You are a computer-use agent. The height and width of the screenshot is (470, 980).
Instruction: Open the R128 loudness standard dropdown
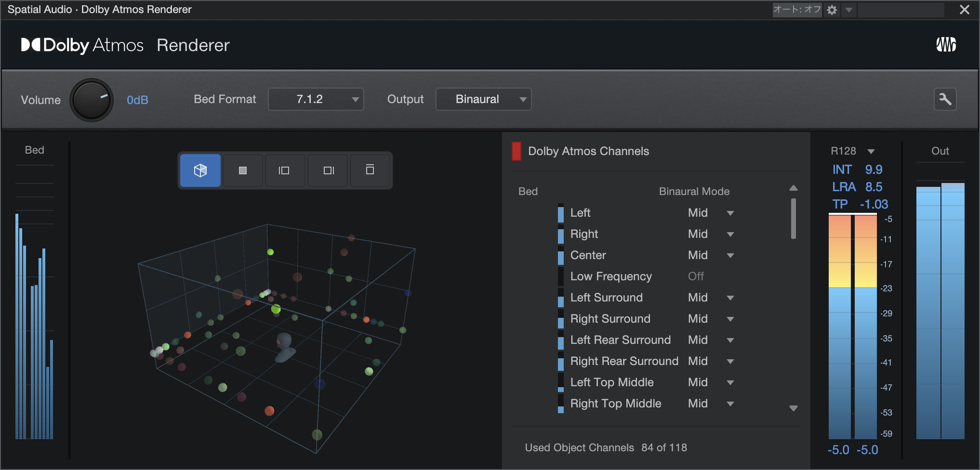point(871,151)
